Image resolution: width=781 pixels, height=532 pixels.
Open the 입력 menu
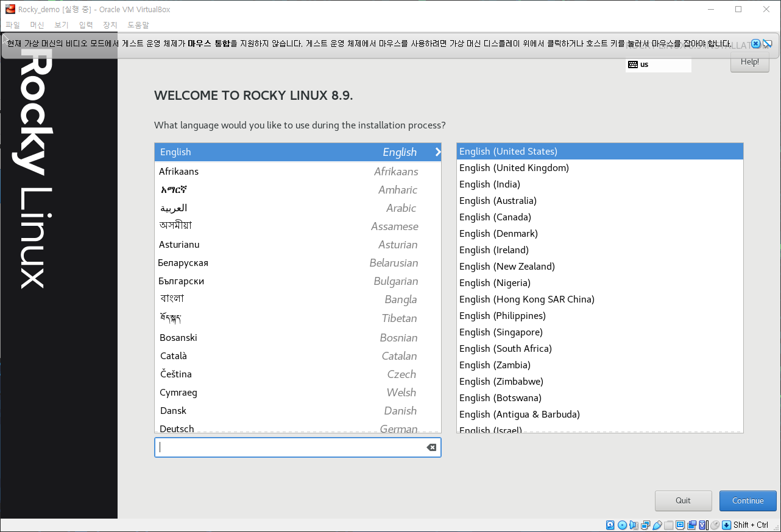tap(86, 25)
